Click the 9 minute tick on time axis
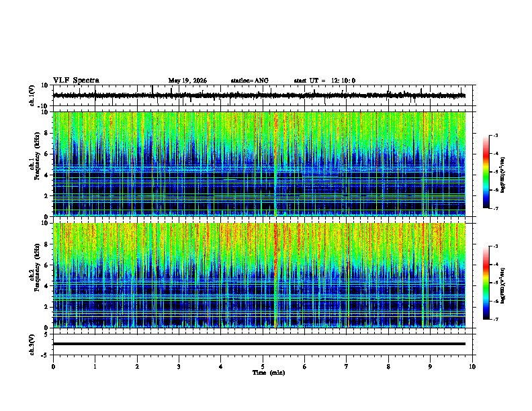Image resolution: width=532 pixels, height=411 pixels. click(430, 367)
